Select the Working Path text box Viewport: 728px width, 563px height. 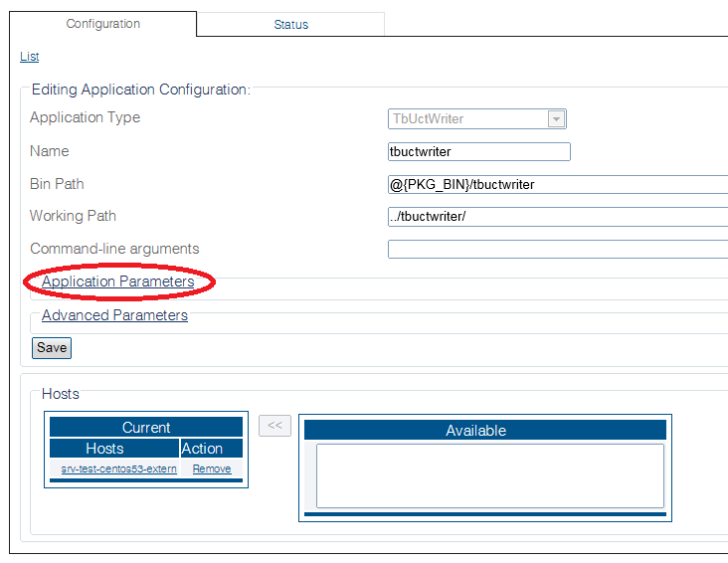557,217
